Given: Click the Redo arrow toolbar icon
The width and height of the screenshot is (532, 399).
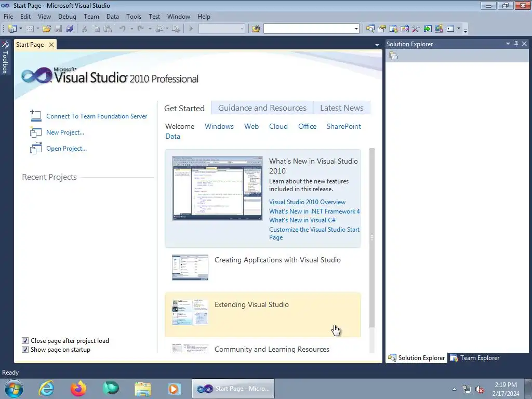Looking at the screenshot, I should [140, 29].
